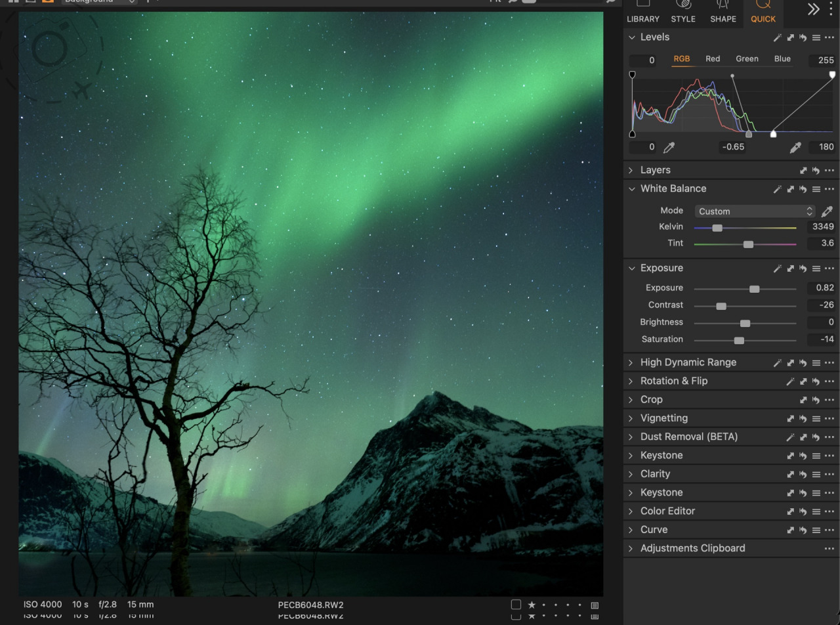Screen dimensions: 840x625
Task: Expand Exposure panel into floating window via diagonal arrows
Action: point(789,269)
